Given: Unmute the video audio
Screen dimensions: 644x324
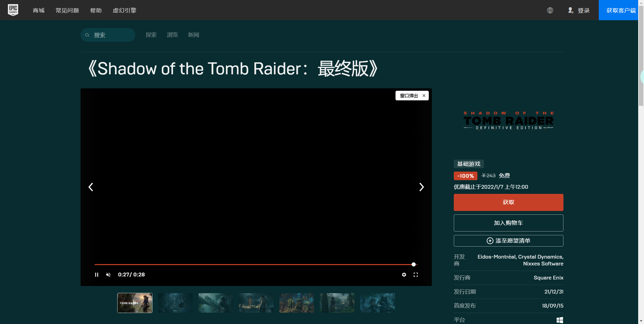Looking at the screenshot, I should tap(108, 274).
